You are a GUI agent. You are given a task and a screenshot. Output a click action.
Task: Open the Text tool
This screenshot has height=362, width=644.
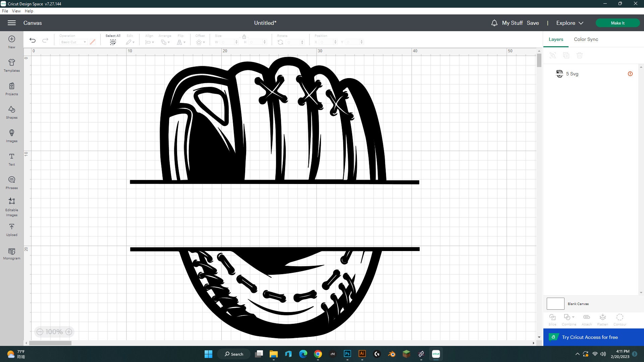tap(11, 159)
